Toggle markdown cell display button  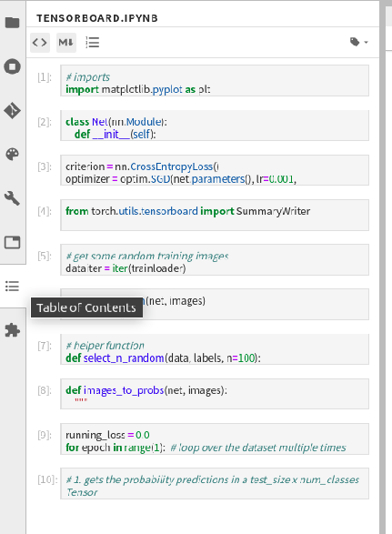(x=66, y=43)
